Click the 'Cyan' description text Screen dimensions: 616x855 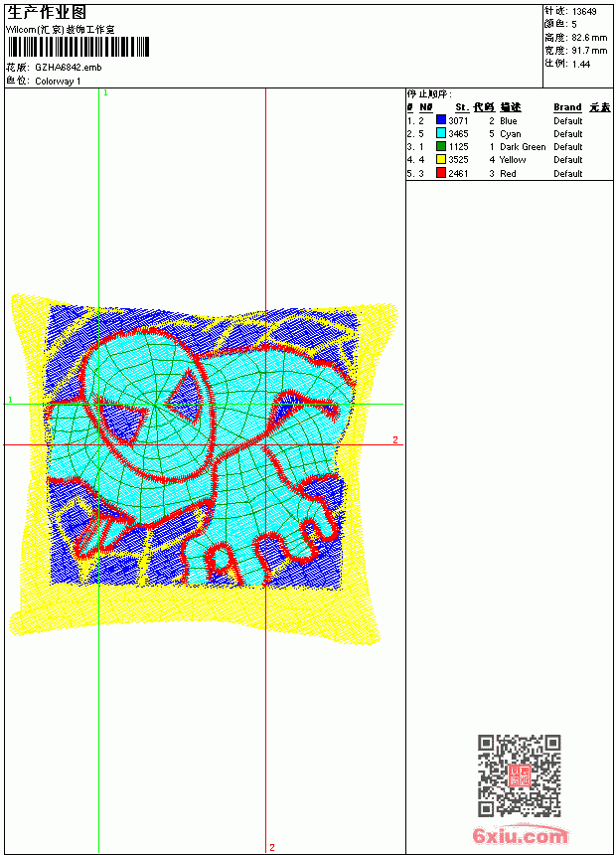511,134
